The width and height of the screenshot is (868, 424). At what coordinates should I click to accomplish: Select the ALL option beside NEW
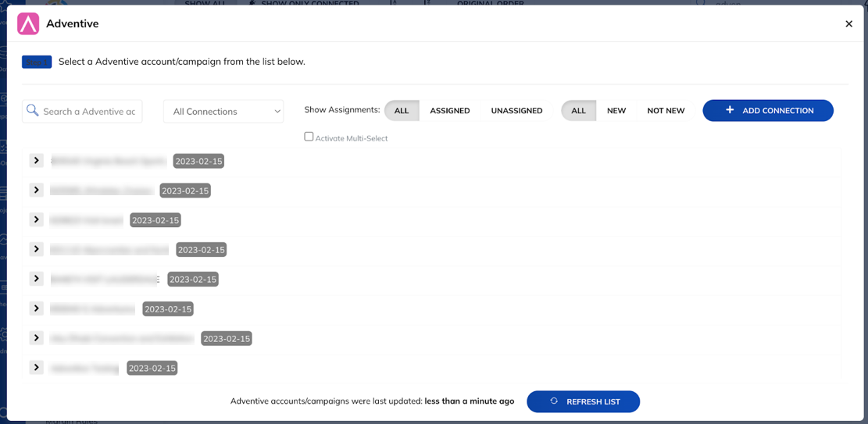click(578, 111)
